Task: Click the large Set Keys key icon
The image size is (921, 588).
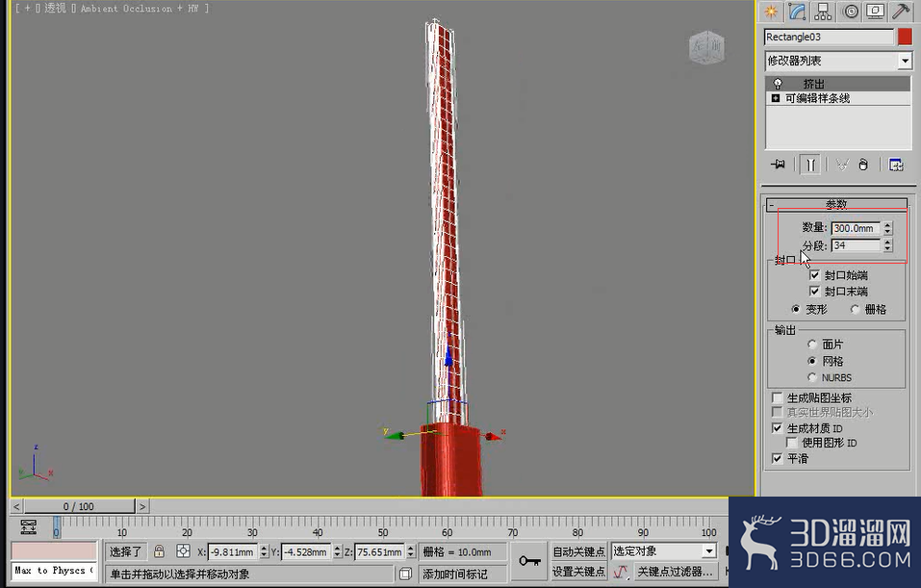Action: coord(529,561)
